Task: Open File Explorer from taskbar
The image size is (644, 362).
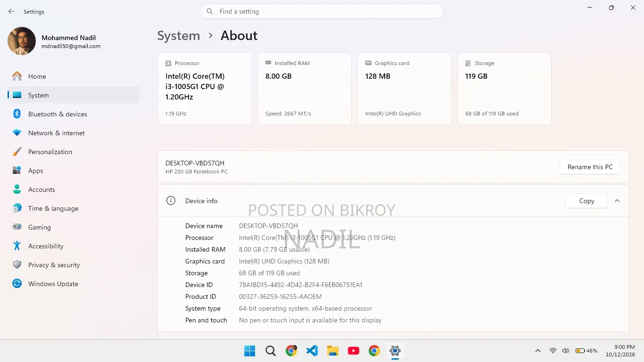Action: 332,351
